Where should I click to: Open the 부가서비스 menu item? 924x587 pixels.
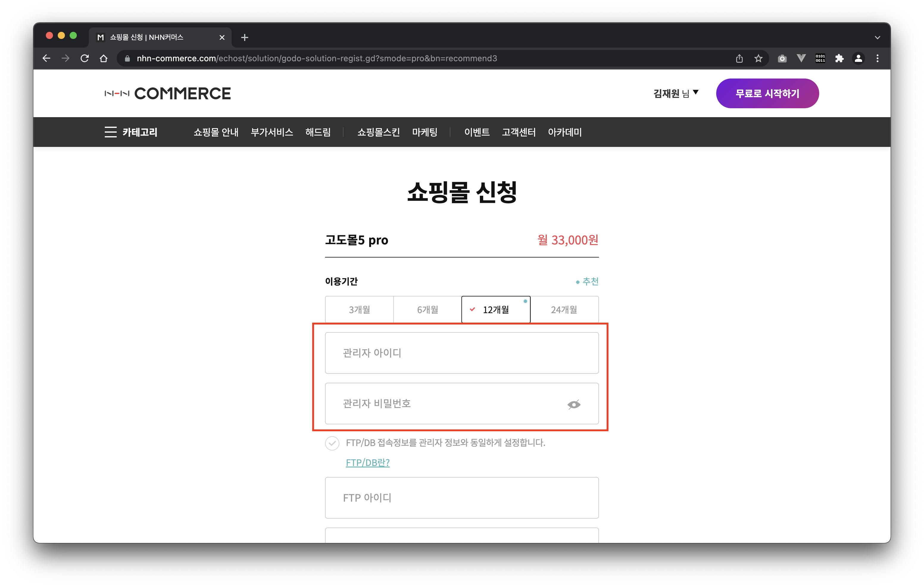pyautogui.click(x=272, y=132)
